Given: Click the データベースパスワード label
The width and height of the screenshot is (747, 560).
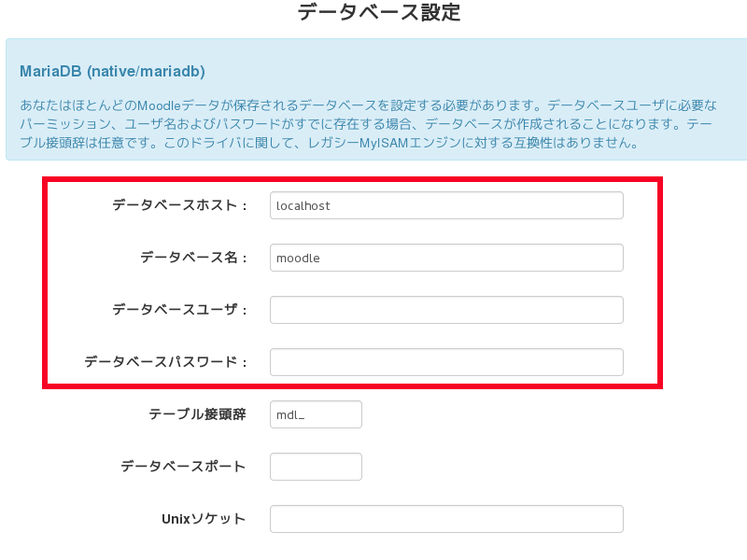Looking at the screenshot, I should (165, 362).
